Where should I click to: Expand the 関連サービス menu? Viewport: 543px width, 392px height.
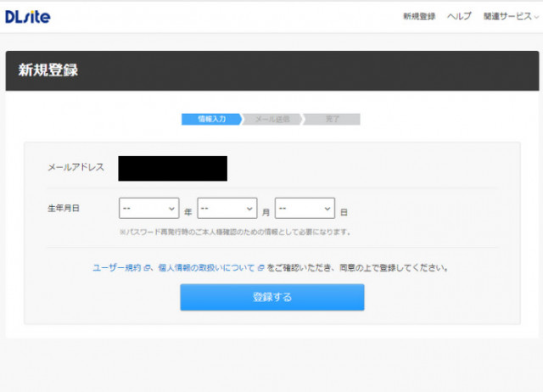[511, 16]
